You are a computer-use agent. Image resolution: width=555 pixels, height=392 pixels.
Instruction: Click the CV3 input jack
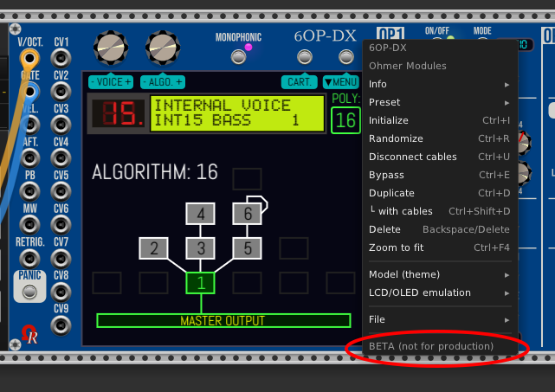(61, 125)
